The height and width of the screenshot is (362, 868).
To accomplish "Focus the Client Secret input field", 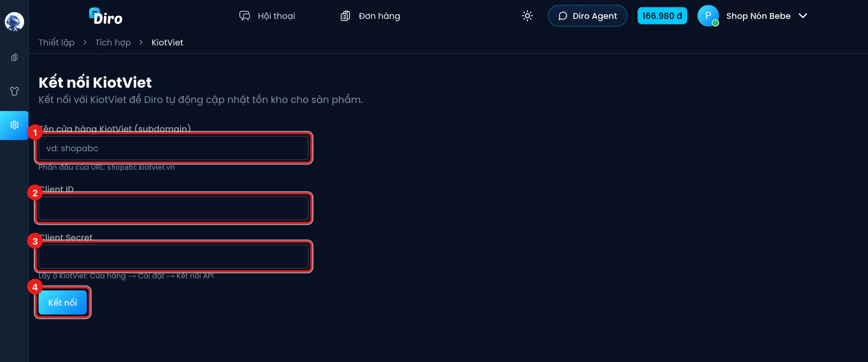I will 174,257.
